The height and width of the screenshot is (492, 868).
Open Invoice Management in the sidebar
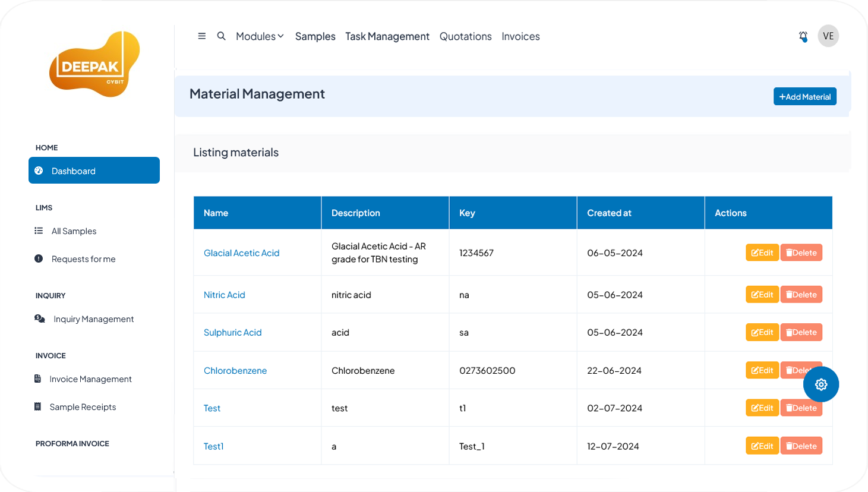(x=90, y=379)
